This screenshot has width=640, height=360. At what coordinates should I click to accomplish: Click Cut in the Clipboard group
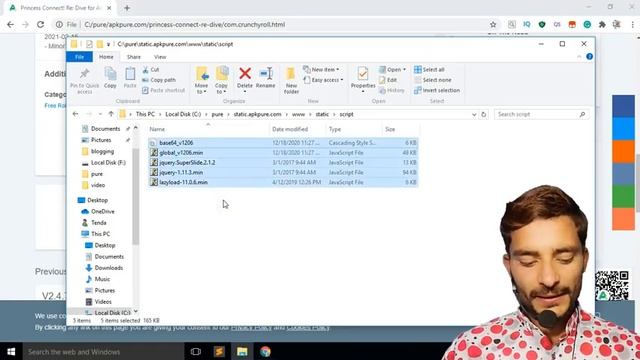pyautogui.click(x=151, y=70)
